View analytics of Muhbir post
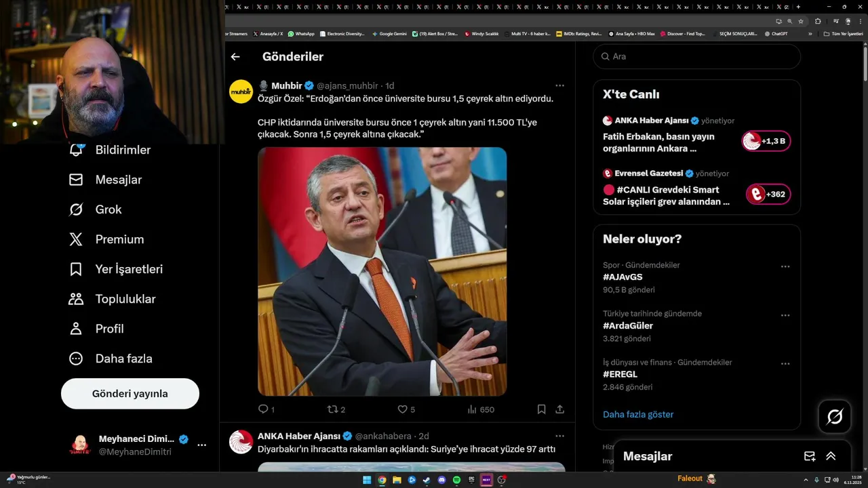 (x=481, y=409)
